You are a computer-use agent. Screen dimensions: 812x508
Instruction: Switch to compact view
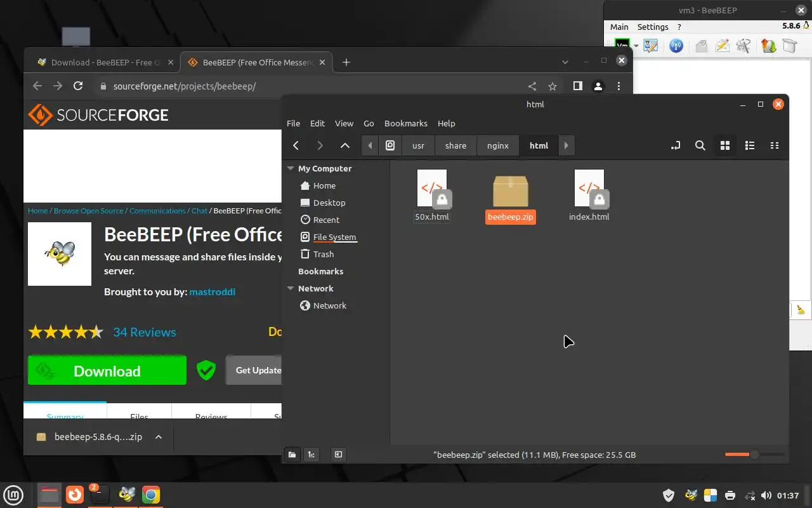(x=775, y=145)
